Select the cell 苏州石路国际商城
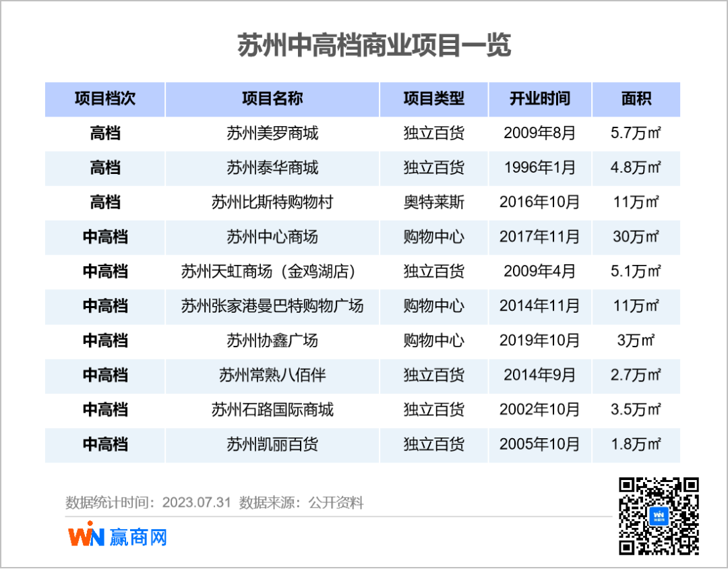This screenshot has height=569, width=728. [x=272, y=410]
